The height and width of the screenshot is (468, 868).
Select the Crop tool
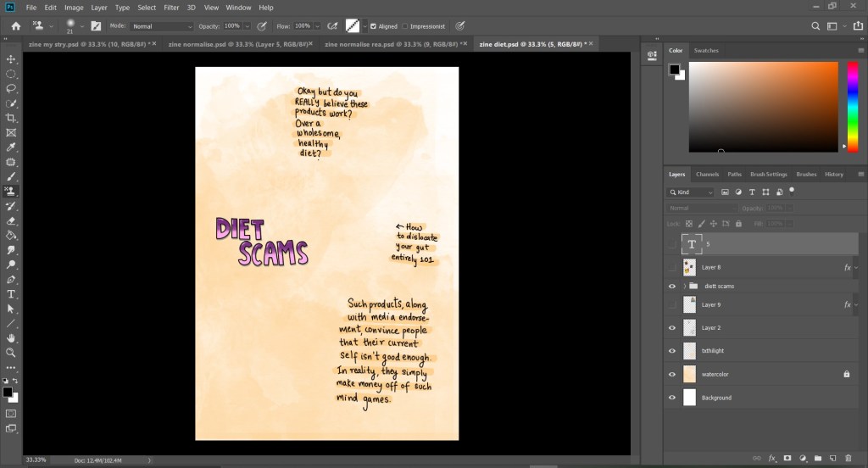(x=11, y=118)
